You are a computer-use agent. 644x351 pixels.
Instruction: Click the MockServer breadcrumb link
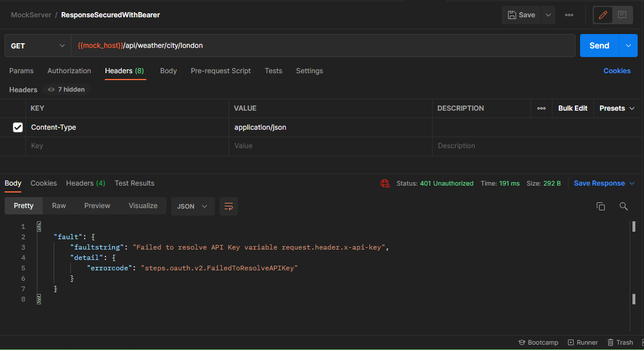click(31, 15)
